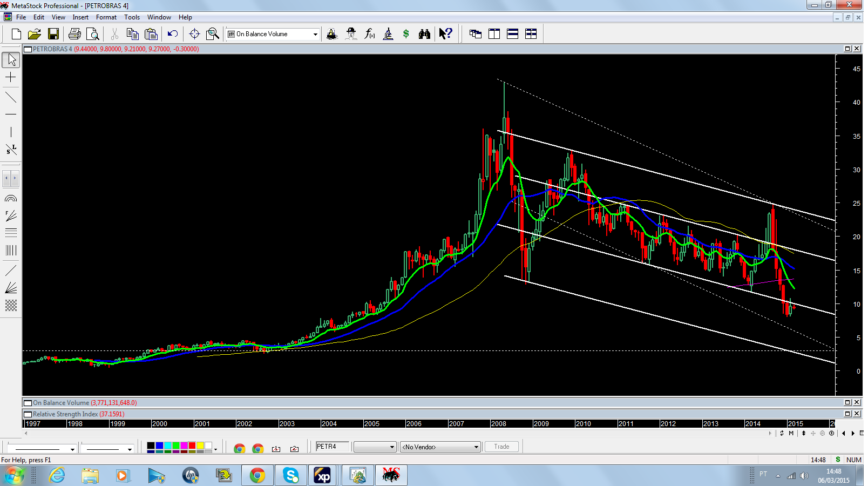Select the magnifier zoom box tool
Image resolution: width=868 pixels, height=486 pixels.
pos(213,34)
